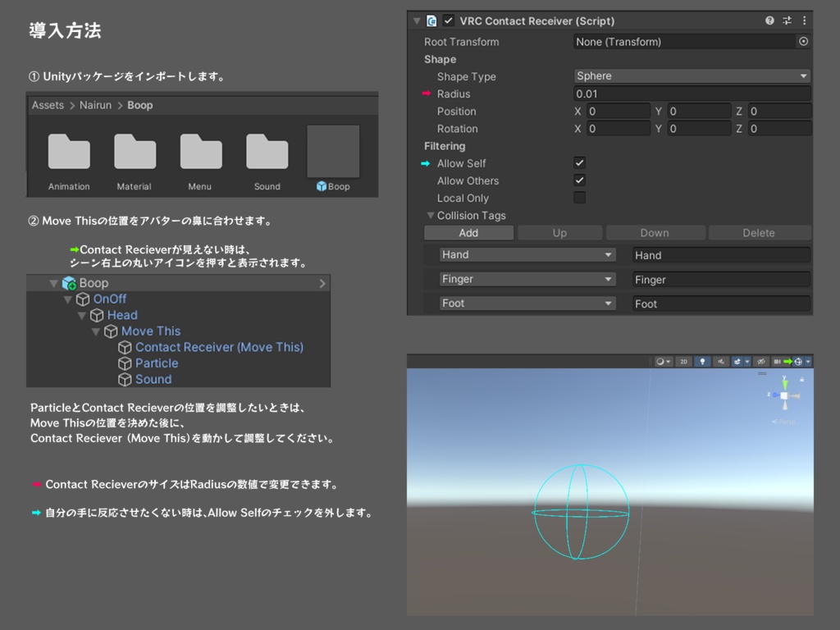This screenshot has width=840, height=630.
Task: Click the Position X field
Action: 618,112
